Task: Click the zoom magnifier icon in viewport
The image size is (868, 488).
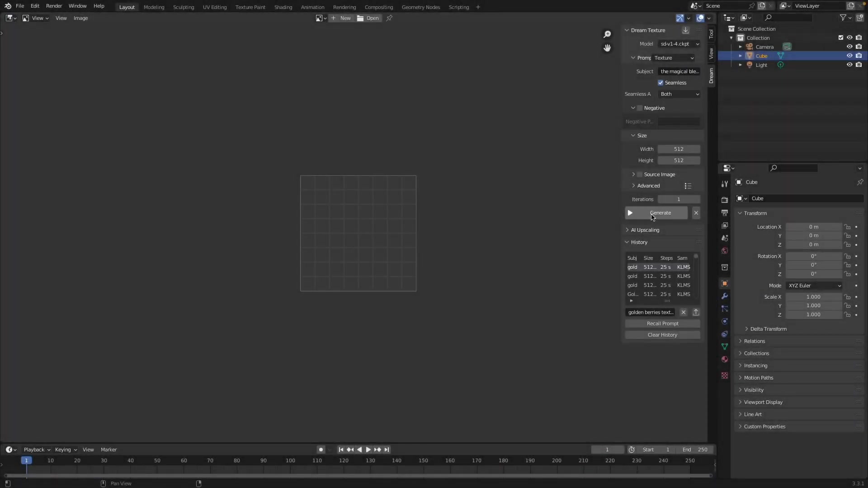Action: click(x=607, y=34)
